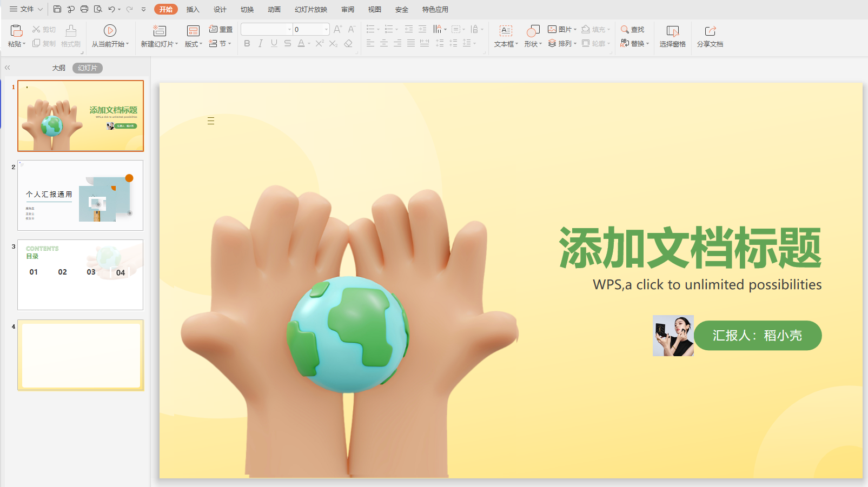Open the 文本框 text box tool
Screen dimensions: 868x487
505,36
